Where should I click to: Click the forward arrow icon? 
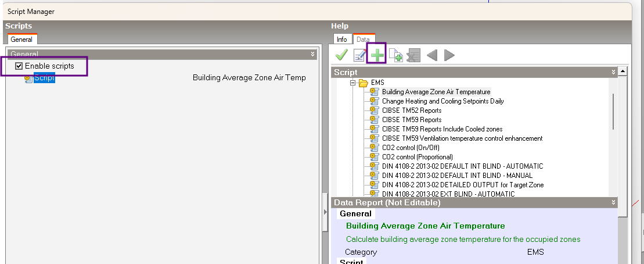pos(449,55)
